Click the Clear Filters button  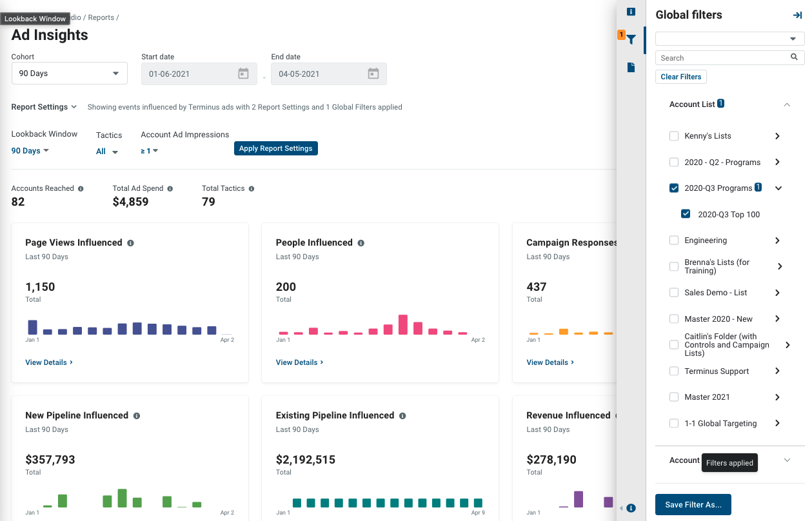[x=681, y=77]
